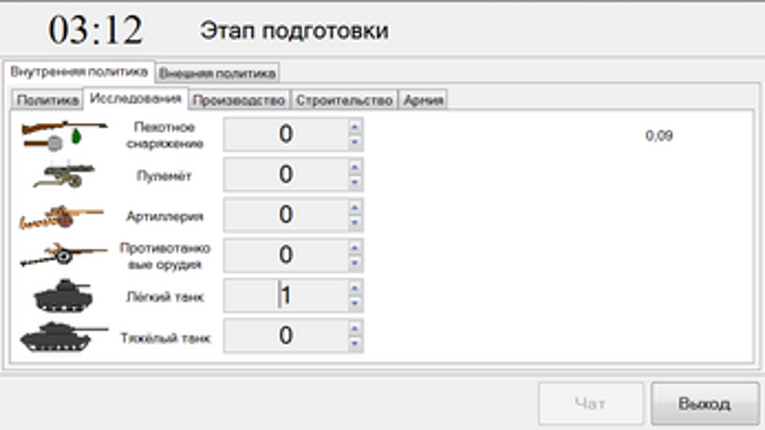Decrease Тяжёлый танк value with down arrow
The image size is (765, 430).
tap(355, 344)
